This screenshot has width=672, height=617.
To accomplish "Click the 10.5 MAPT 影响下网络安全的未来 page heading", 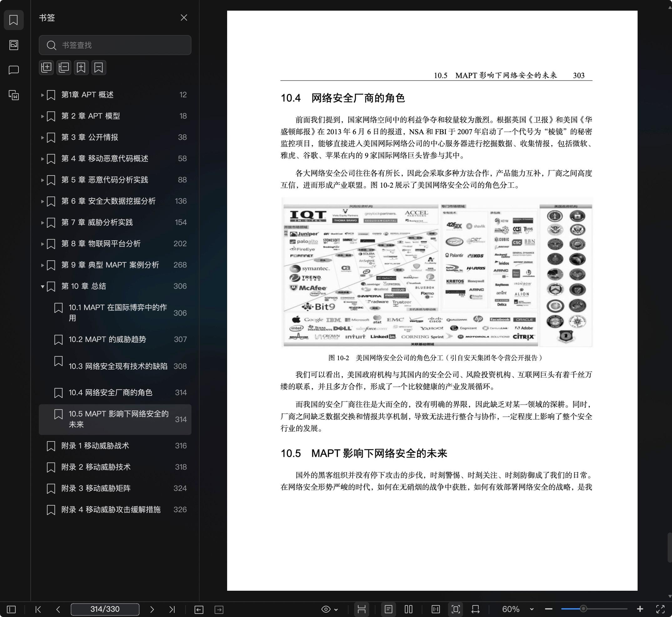I will click(364, 453).
